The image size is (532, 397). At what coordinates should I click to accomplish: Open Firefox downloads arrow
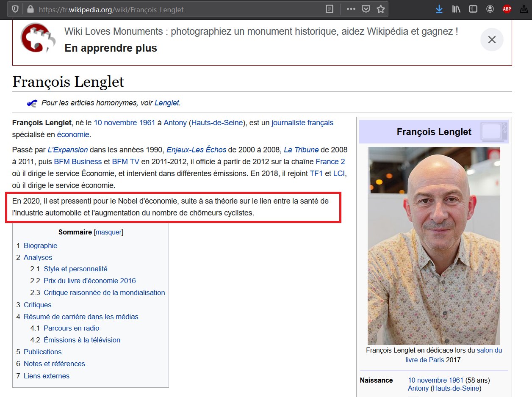click(x=439, y=9)
